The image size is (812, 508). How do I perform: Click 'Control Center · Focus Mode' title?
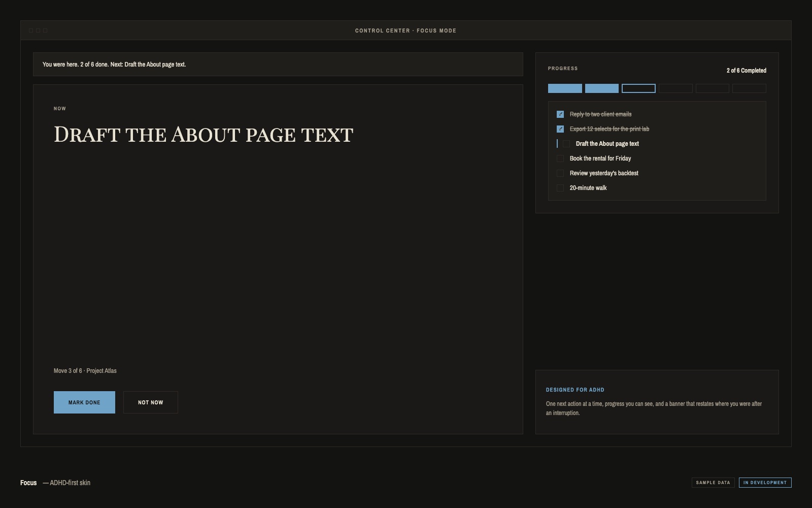click(x=405, y=30)
